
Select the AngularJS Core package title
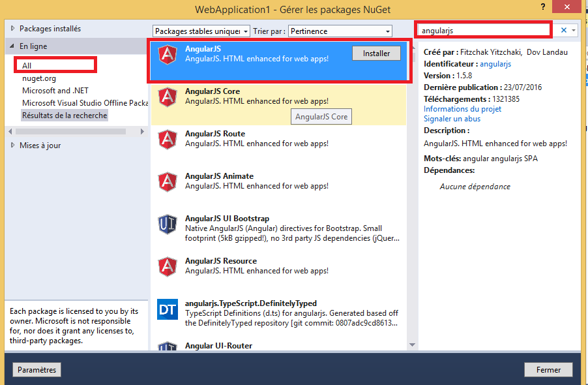tap(213, 91)
